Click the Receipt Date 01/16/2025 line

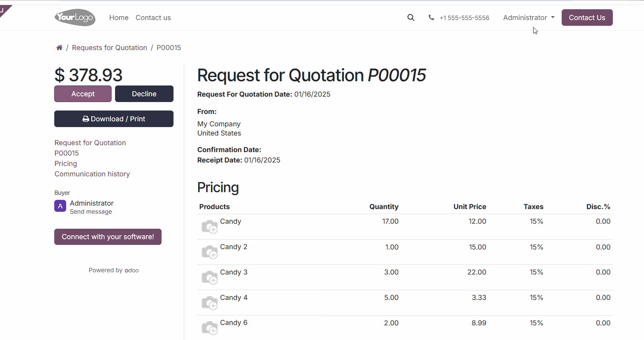point(239,160)
